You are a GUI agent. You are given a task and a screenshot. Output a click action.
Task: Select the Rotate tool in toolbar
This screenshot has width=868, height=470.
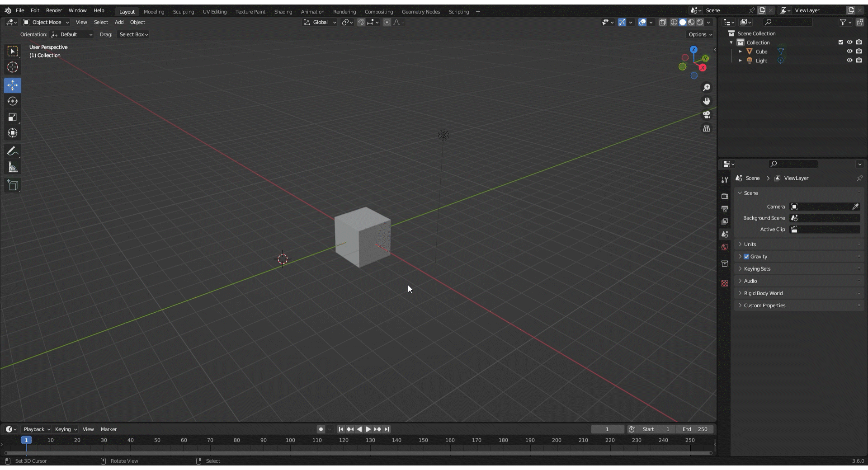point(13,101)
